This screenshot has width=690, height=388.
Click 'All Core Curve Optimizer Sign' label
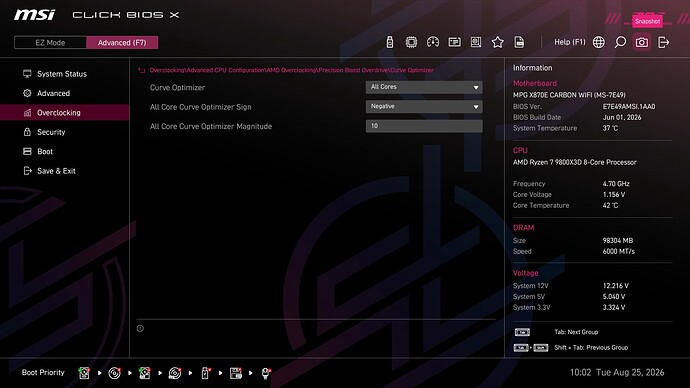tap(200, 107)
